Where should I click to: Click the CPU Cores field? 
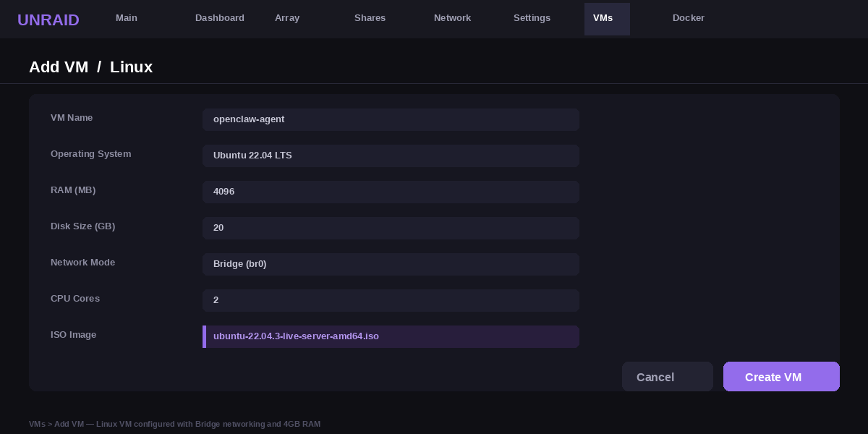pos(391,300)
